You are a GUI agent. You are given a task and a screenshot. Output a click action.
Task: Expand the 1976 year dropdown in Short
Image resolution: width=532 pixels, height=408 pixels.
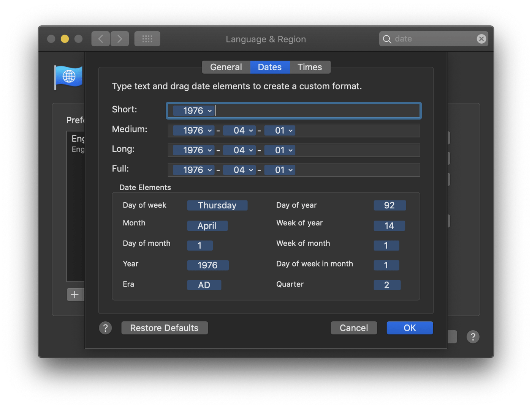tap(209, 111)
